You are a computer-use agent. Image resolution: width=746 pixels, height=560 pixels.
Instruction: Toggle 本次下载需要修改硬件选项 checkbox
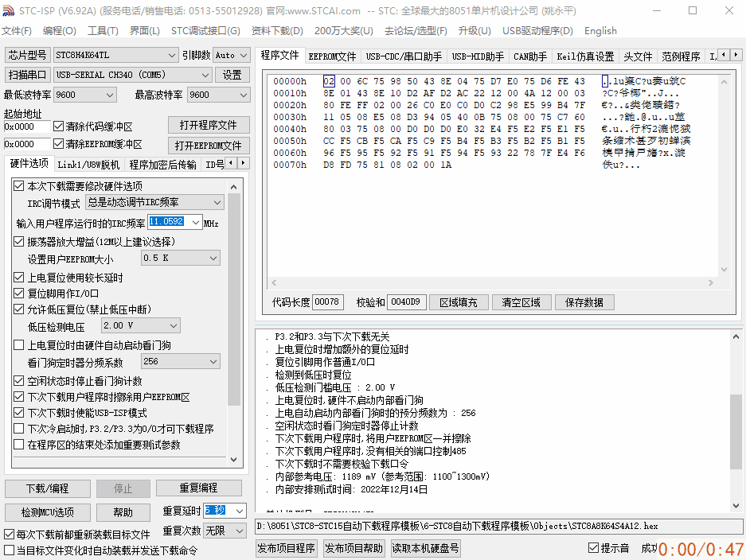pos(18,186)
